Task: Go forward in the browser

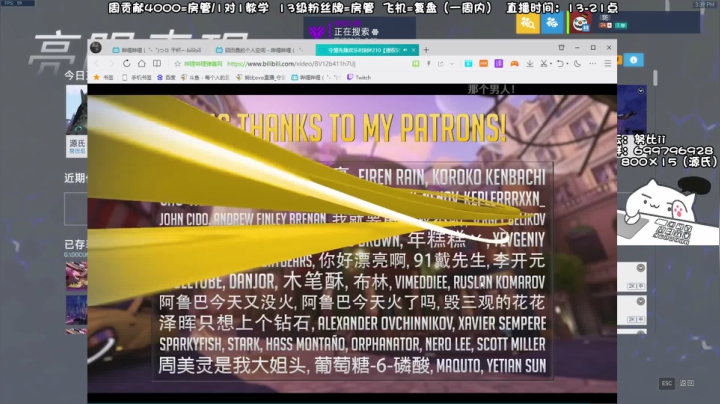Action: coord(111,64)
